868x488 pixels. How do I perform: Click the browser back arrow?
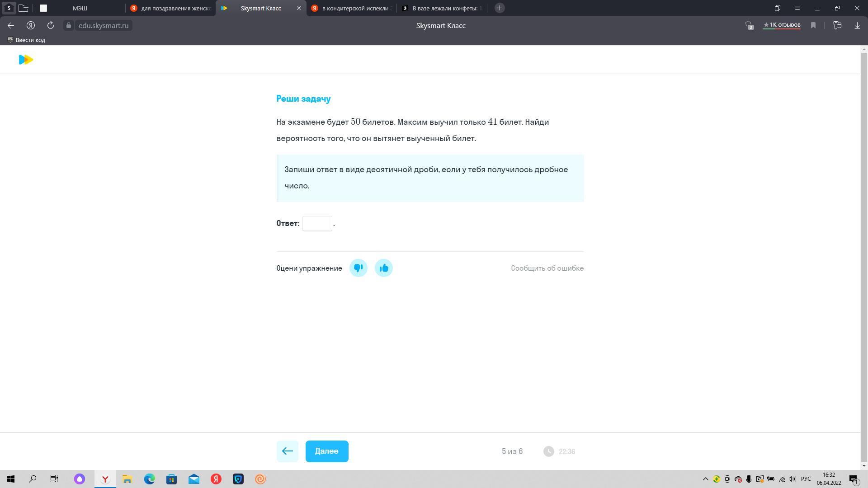click(x=11, y=25)
